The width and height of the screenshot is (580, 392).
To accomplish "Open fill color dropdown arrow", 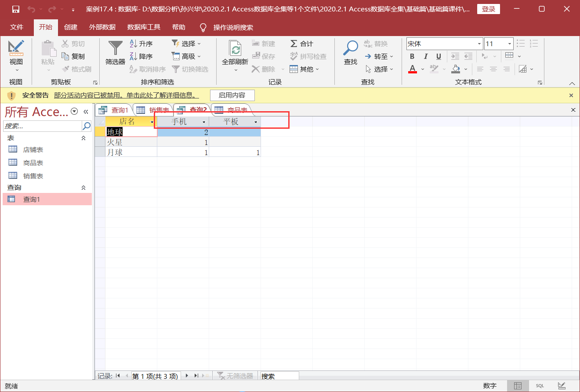I will click(x=467, y=69).
